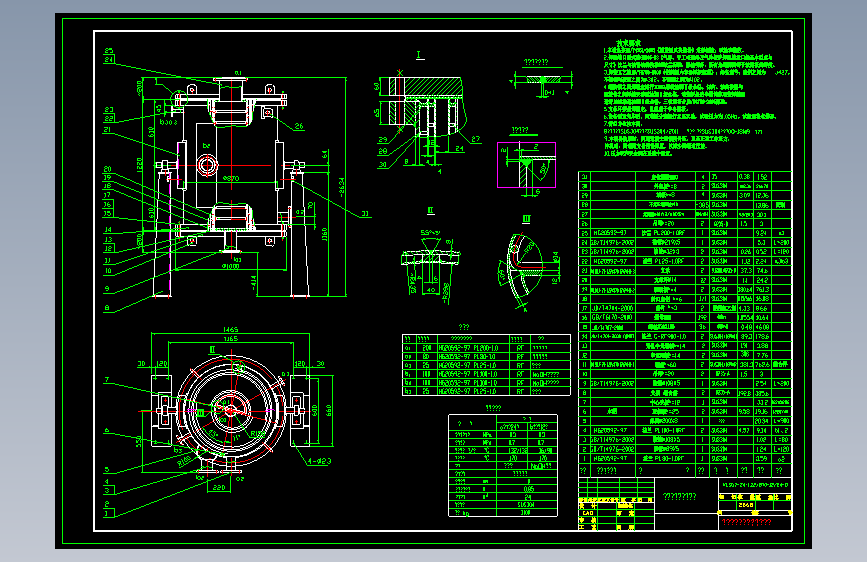Select the 2624 overall height dimension
The height and width of the screenshot is (562, 867).
(x=342, y=187)
